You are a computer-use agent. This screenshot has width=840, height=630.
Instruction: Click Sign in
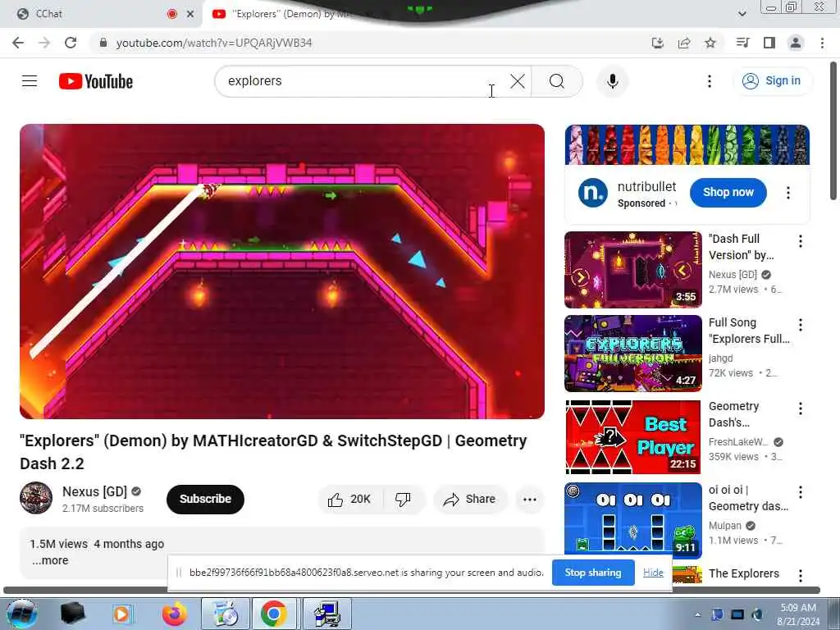tap(773, 81)
